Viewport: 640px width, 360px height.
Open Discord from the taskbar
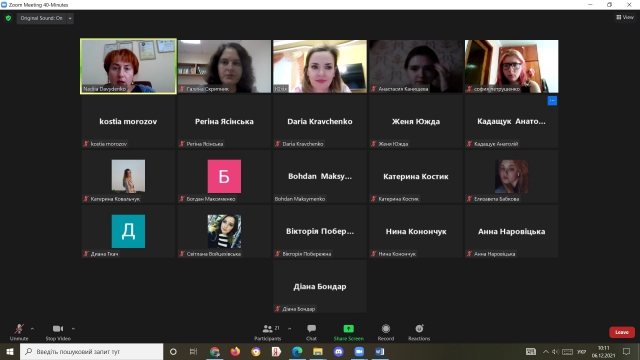(x=338, y=351)
